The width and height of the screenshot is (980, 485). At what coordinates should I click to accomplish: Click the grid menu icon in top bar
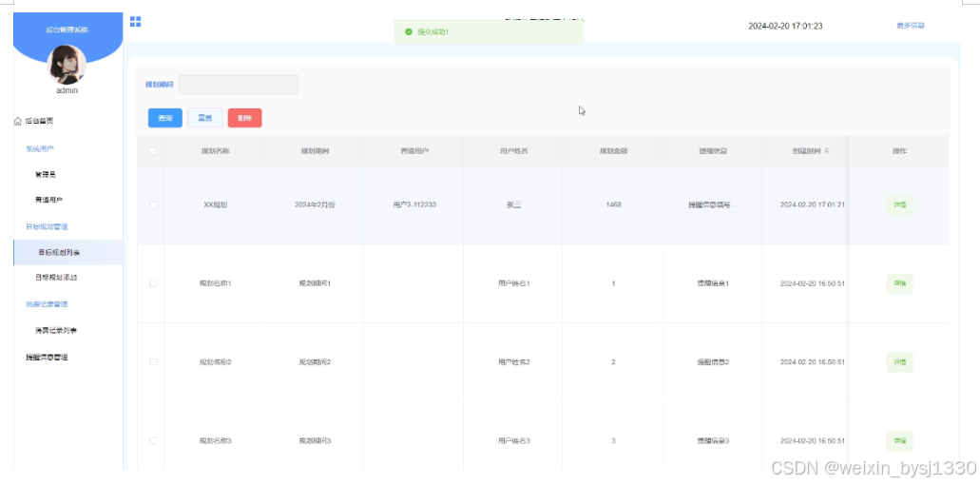135,22
